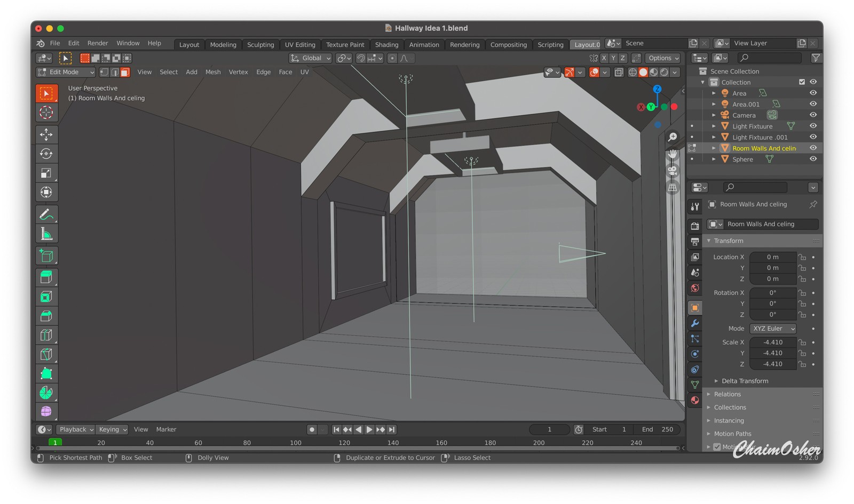Click the Scale X value field
Image resolution: width=854 pixels, height=504 pixels.
pyautogui.click(x=772, y=342)
